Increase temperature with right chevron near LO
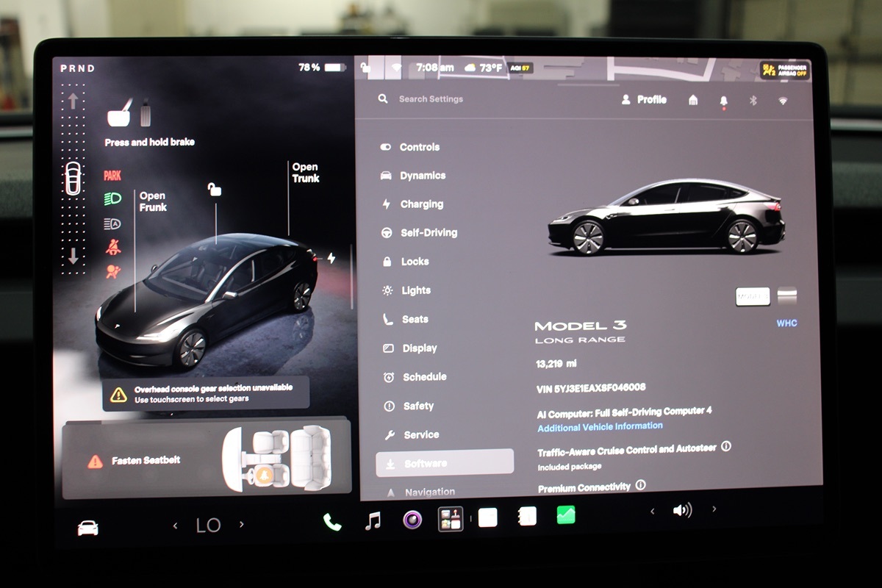Screen dimensions: 882x588 click(x=241, y=524)
